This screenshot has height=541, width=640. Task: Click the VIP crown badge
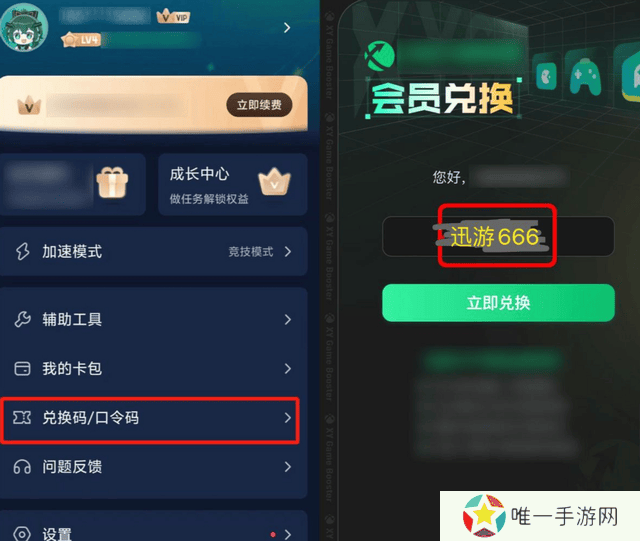pyautogui.click(x=173, y=16)
